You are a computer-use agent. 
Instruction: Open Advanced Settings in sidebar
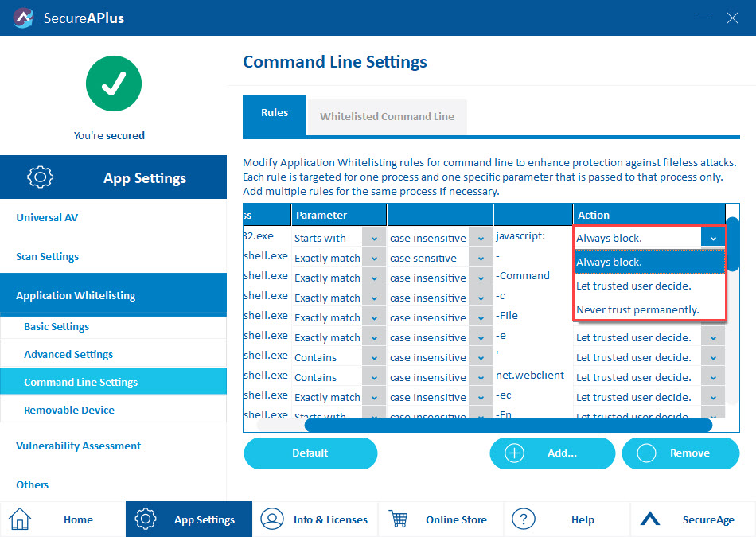(68, 354)
